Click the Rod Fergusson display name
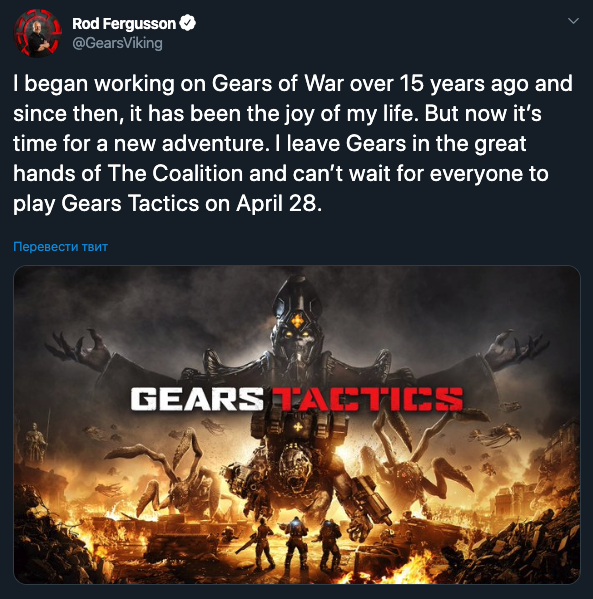 (x=124, y=24)
